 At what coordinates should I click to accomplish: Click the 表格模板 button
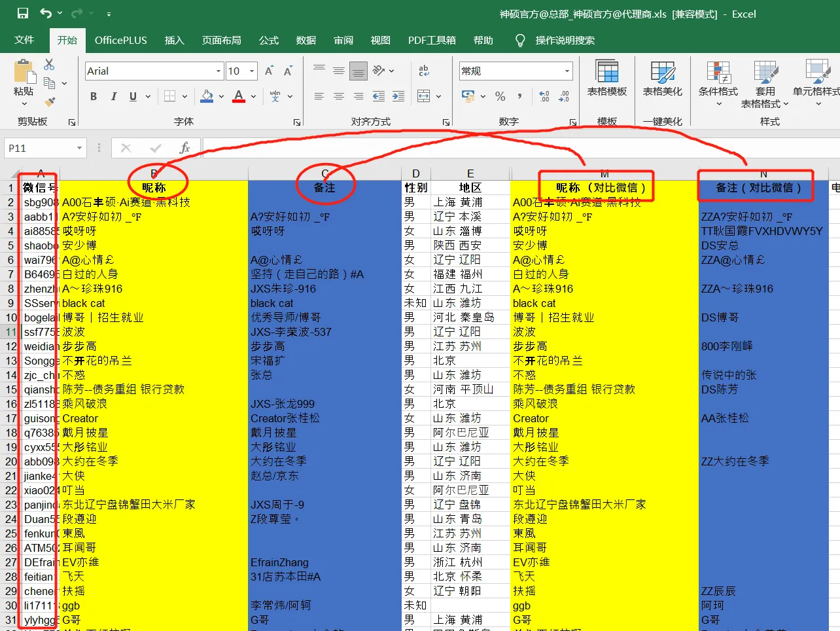[607, 79]
